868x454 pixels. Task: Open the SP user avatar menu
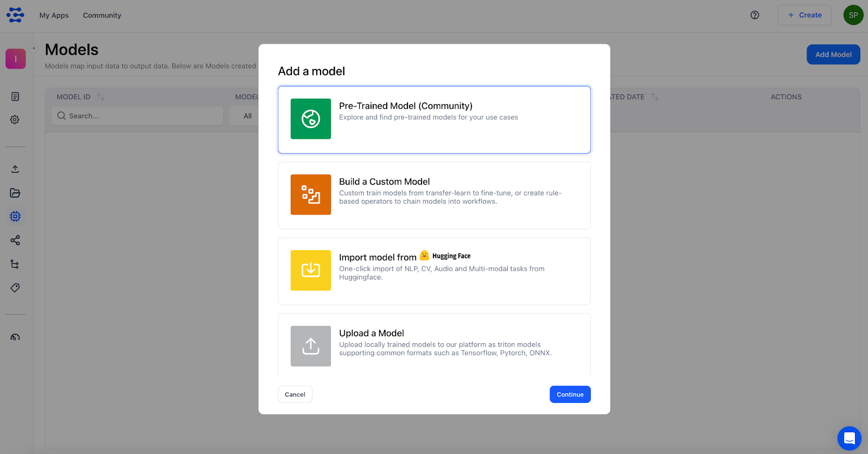853,15
